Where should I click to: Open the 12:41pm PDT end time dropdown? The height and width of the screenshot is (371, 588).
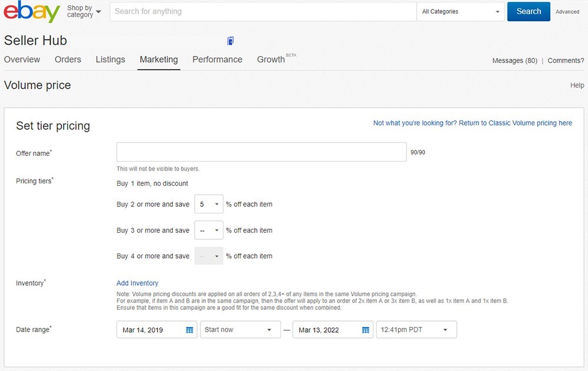pos(416,330)
